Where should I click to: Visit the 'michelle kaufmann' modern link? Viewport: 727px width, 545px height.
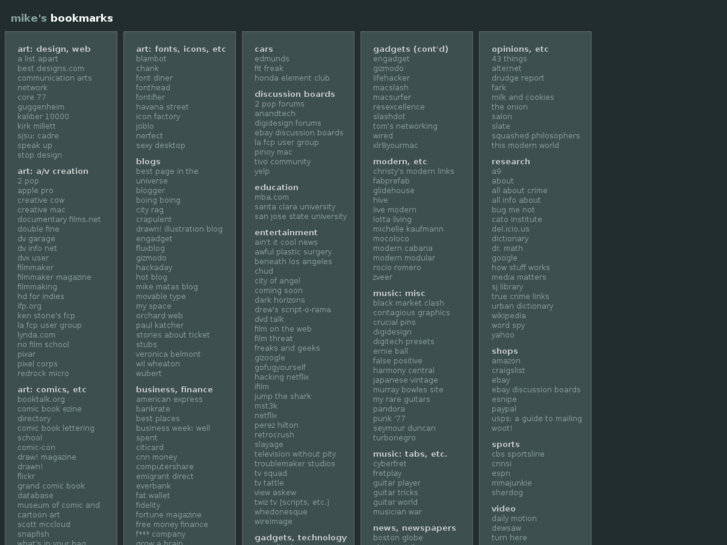[406, 229]
